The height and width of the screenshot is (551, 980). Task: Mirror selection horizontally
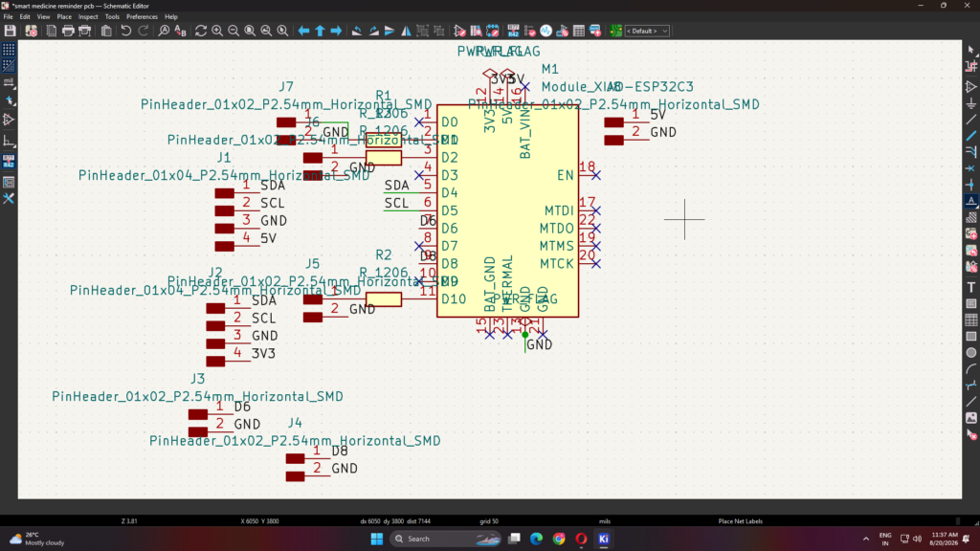click(x=406, y=31)
